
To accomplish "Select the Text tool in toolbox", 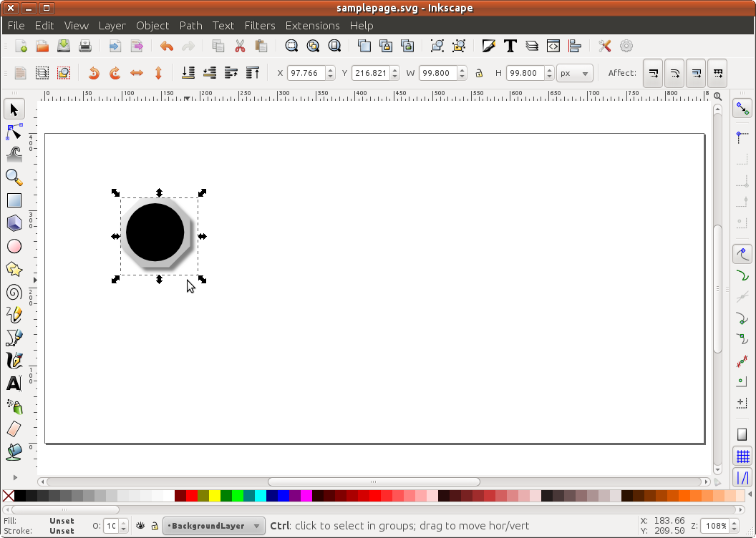I will coord(14,383).
